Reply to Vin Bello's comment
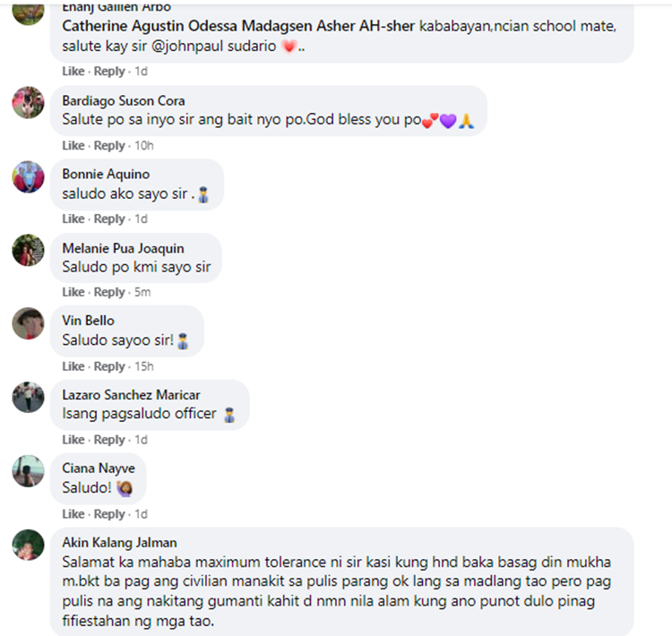Image resolution: width=672 pixels, height=636 pixels. pyautogui.click(x=109, y=367)
